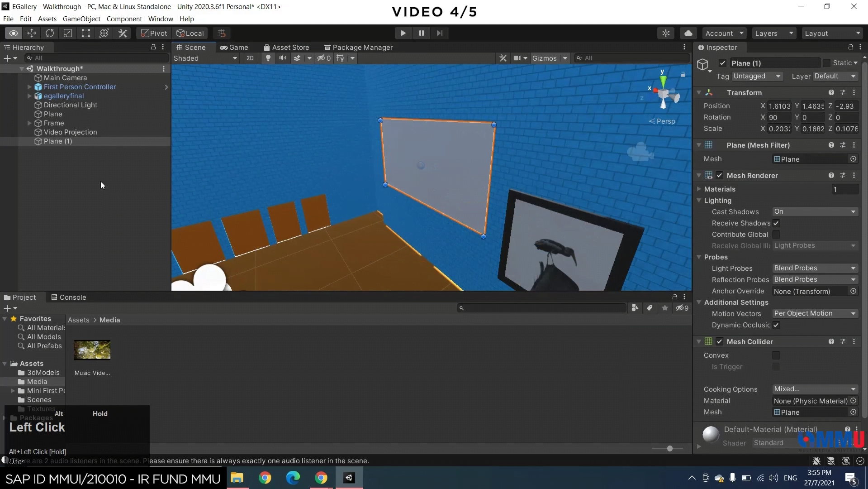
Task: Enable the Static checkbox for Plane (1)
Action: (x=826, y=63)
